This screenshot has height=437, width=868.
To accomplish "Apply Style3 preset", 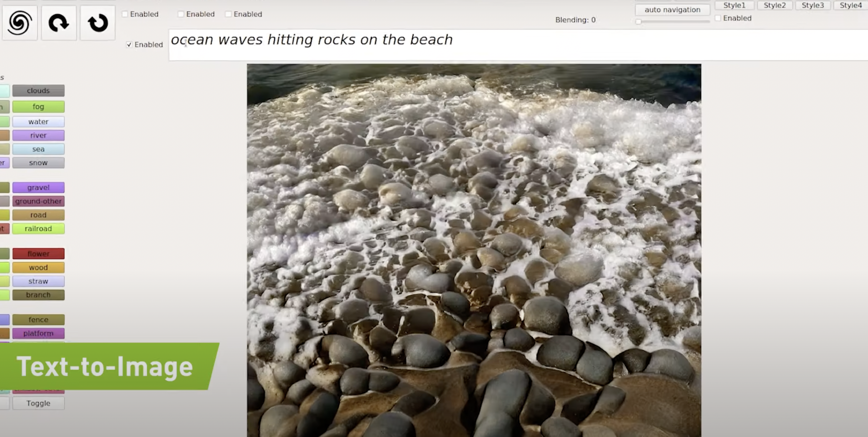I will coord(812,5).
